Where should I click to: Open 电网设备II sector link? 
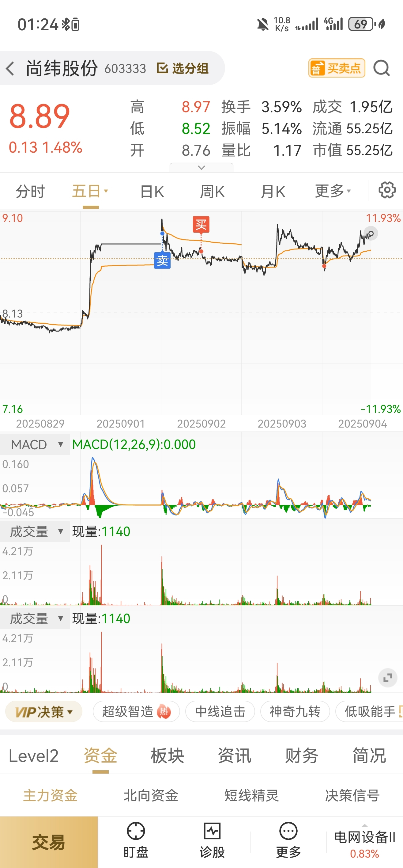click(x=364, y=844)
